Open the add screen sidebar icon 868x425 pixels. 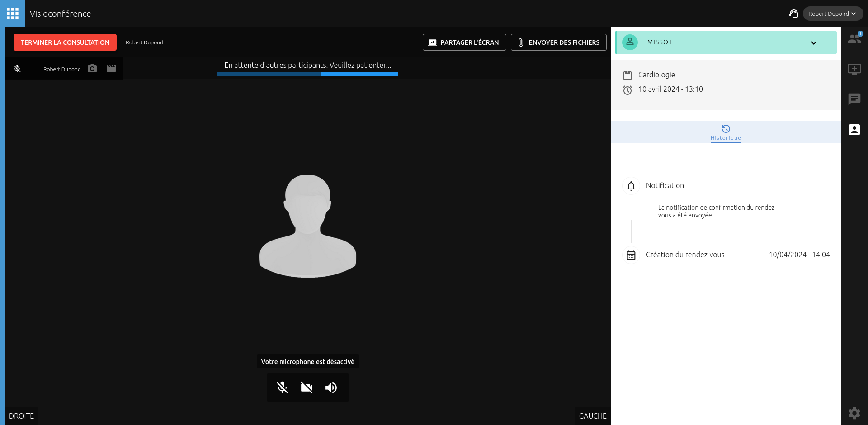[x=854, y=69]
